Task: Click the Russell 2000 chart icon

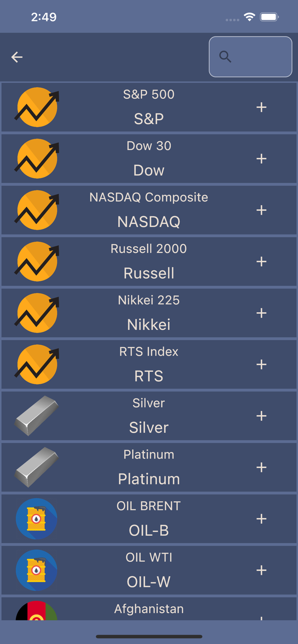Action: coord(37,261)
